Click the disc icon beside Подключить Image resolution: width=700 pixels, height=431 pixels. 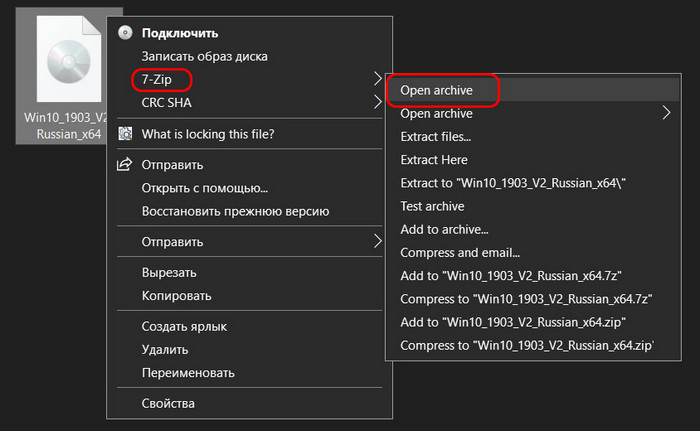tap(125, 33)
